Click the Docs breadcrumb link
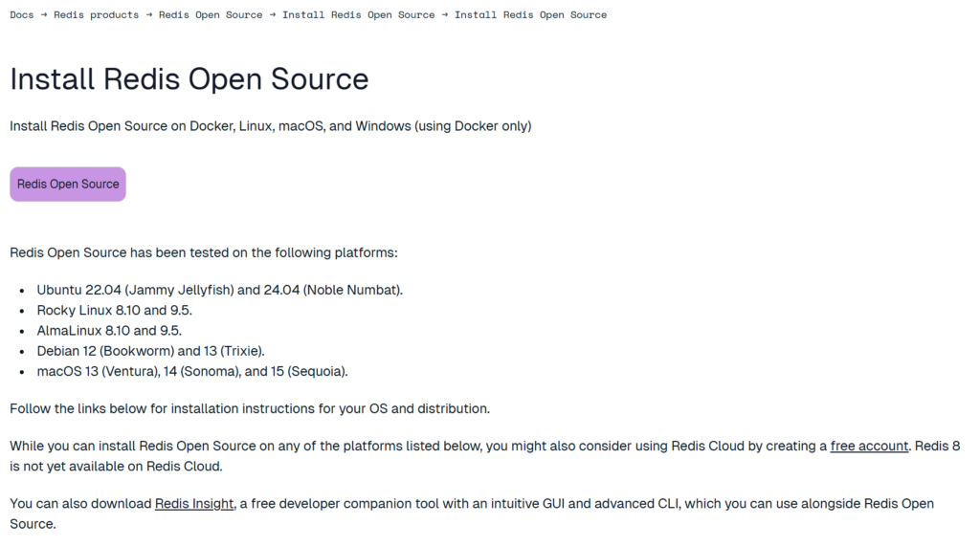This screenshot has width=980, height=546. click(22, 15)
